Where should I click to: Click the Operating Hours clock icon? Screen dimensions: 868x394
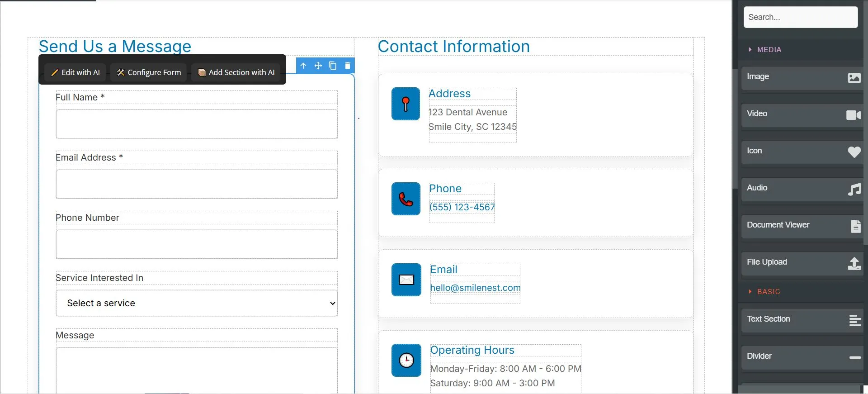click(x=406, y=360)
